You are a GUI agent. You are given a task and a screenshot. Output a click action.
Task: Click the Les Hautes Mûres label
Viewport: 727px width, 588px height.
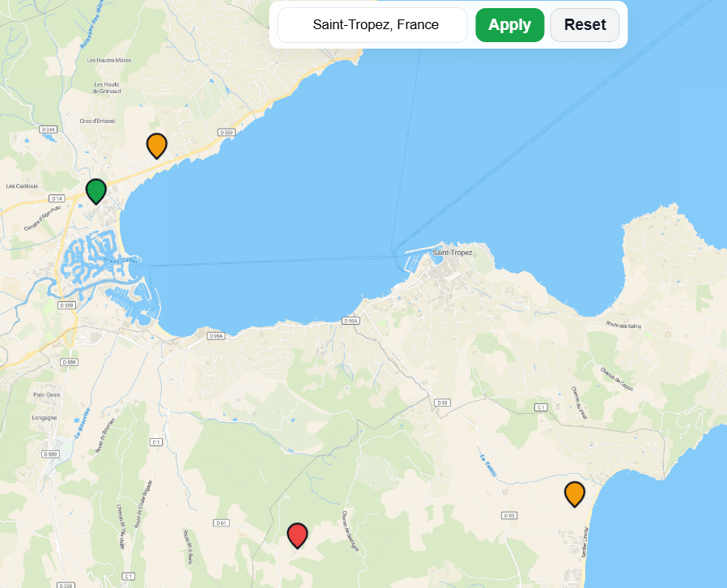tap(108, 60)
